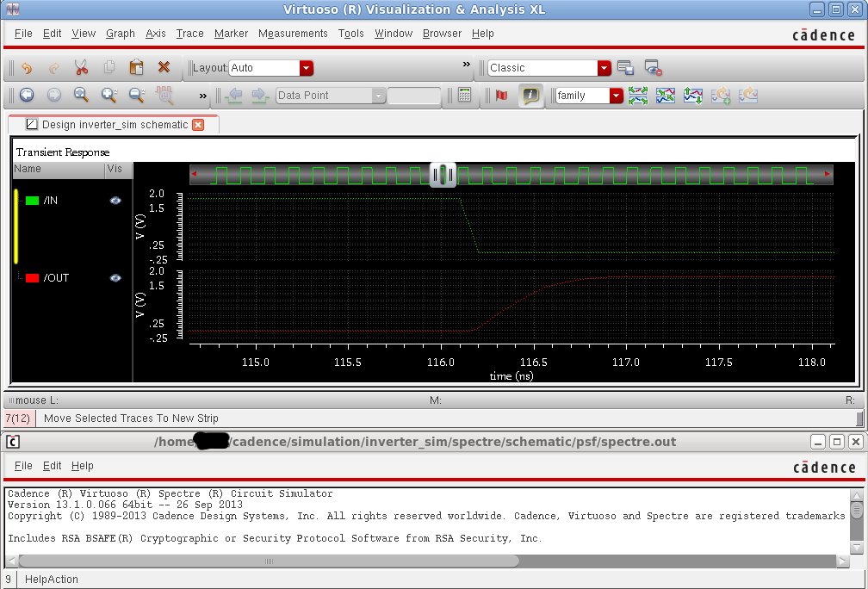Open the Axis menu
Screen dimensions: 868x589
click(156, 34)
